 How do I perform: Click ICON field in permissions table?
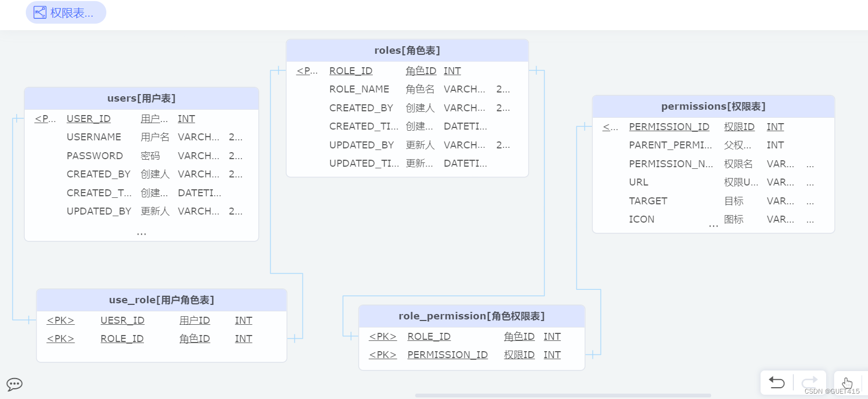(642, 219)
